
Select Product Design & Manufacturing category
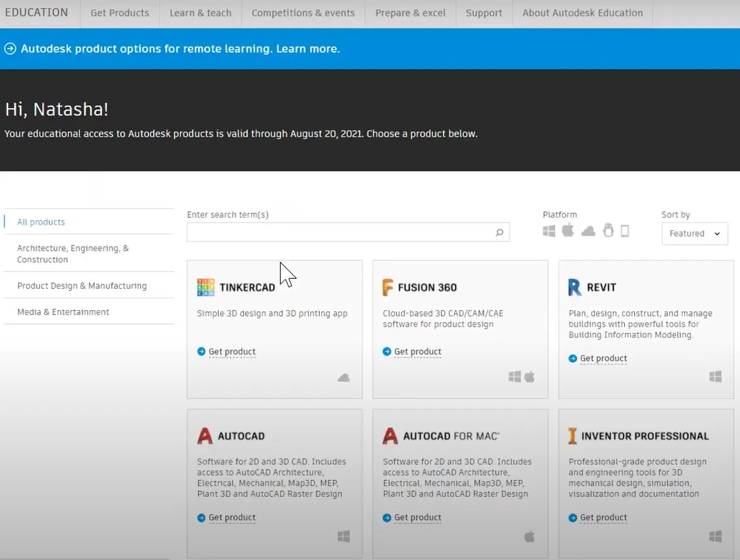tap(82, 286)
